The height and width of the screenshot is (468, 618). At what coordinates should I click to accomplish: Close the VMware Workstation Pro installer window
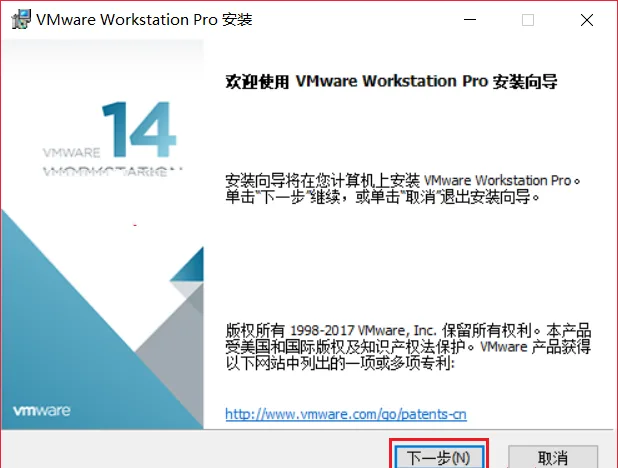point(587,20)
